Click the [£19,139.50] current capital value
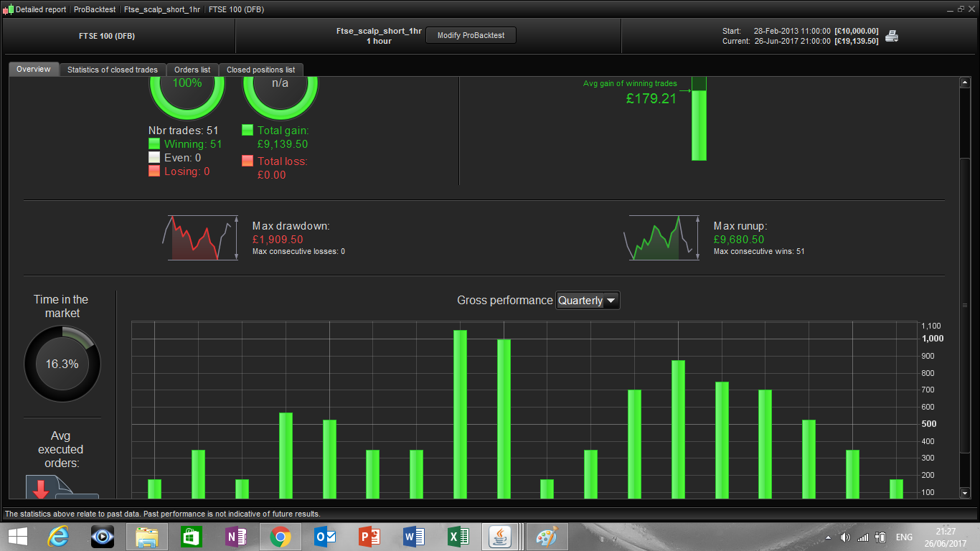 857,41
